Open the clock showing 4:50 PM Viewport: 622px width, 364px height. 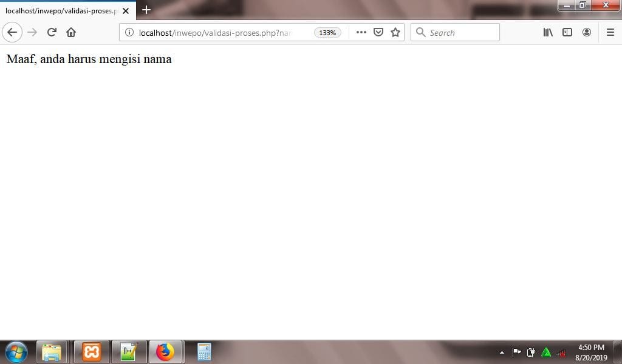[591, 352]
